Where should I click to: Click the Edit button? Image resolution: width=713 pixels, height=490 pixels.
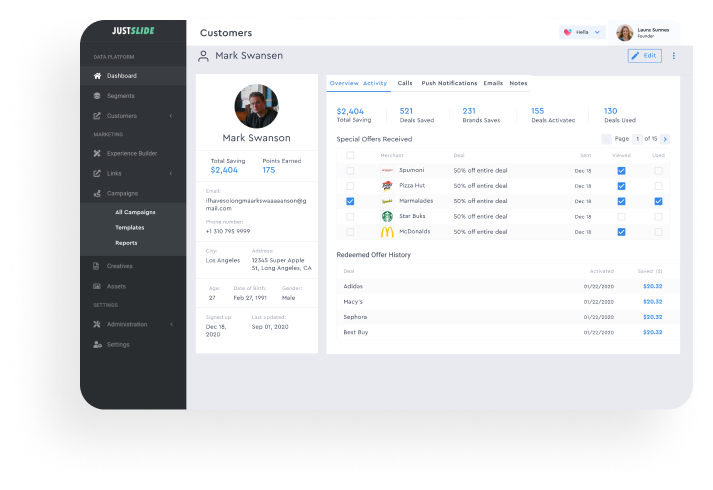644,56
